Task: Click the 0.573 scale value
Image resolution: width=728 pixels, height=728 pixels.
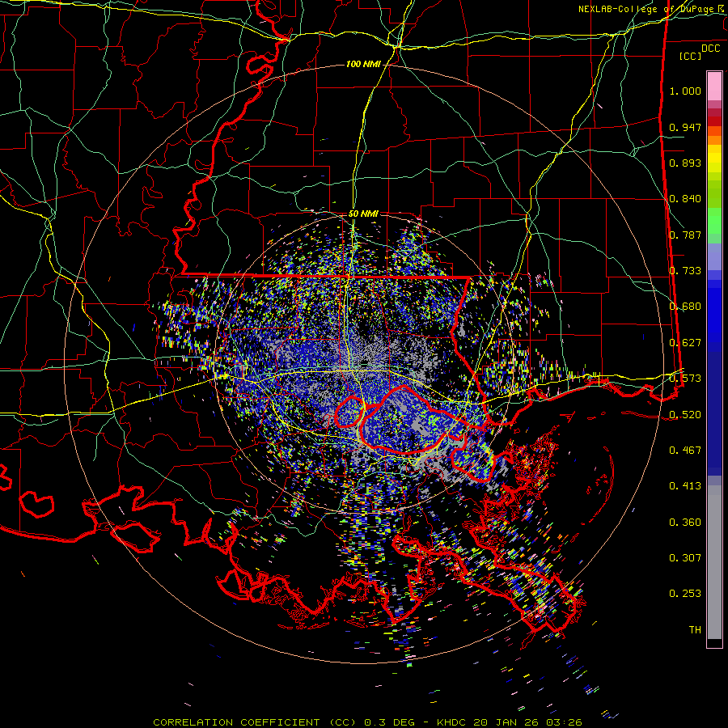Action: click(x=685, y=379)
